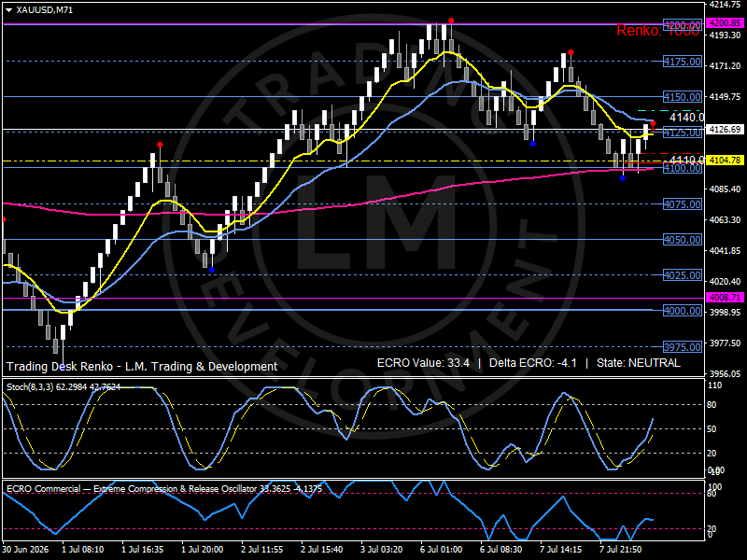Screen dimensions: 747x560
Task: Click the 2 Jul 11:55 time label
Action: pyautogui.click(x=262, y=549)
